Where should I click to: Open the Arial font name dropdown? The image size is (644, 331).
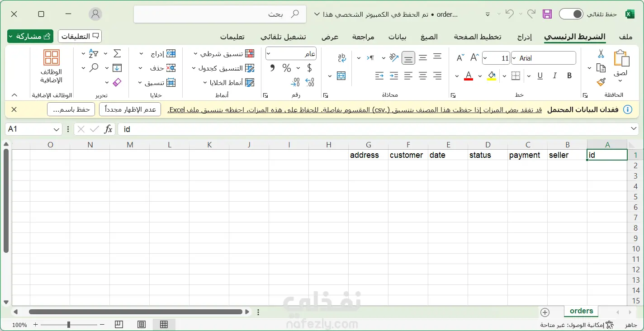pos(515,58)
